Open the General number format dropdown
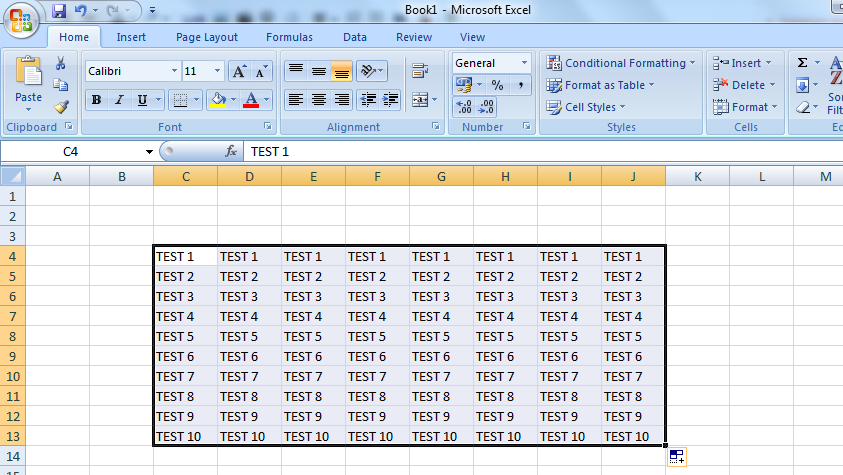 click(x=524, y=63)
